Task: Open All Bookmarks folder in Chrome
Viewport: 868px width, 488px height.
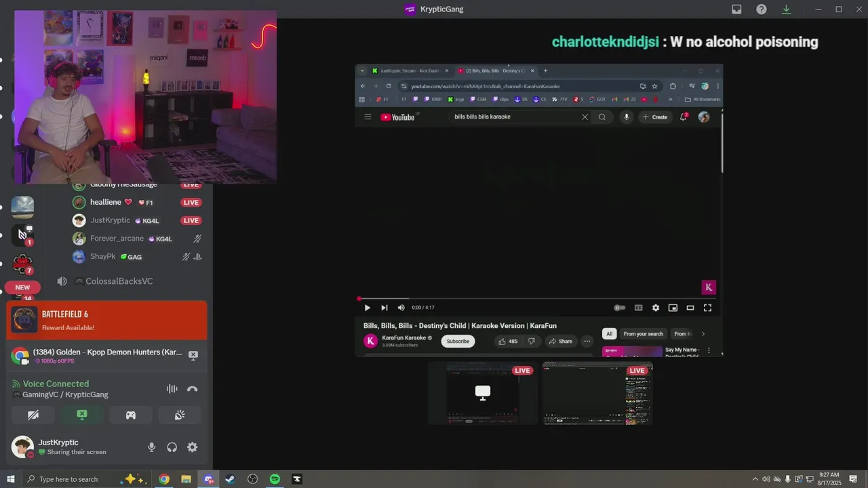Action: (702, 99)
